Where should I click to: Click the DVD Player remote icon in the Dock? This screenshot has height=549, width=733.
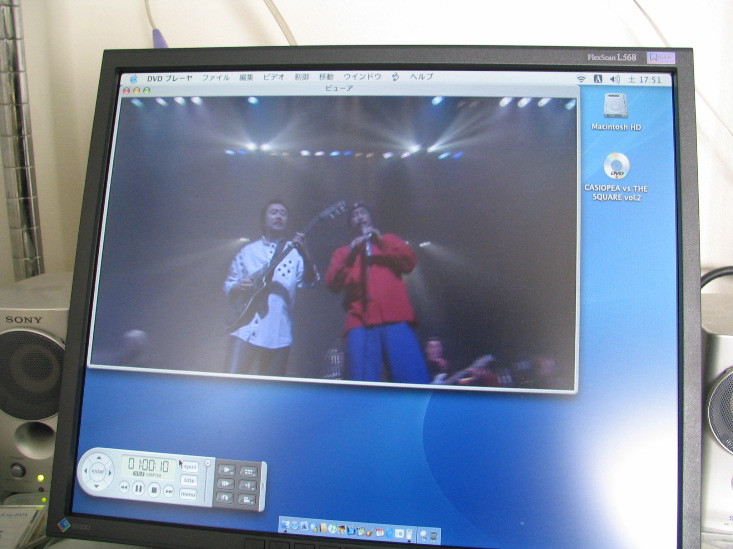click(409, 534)
